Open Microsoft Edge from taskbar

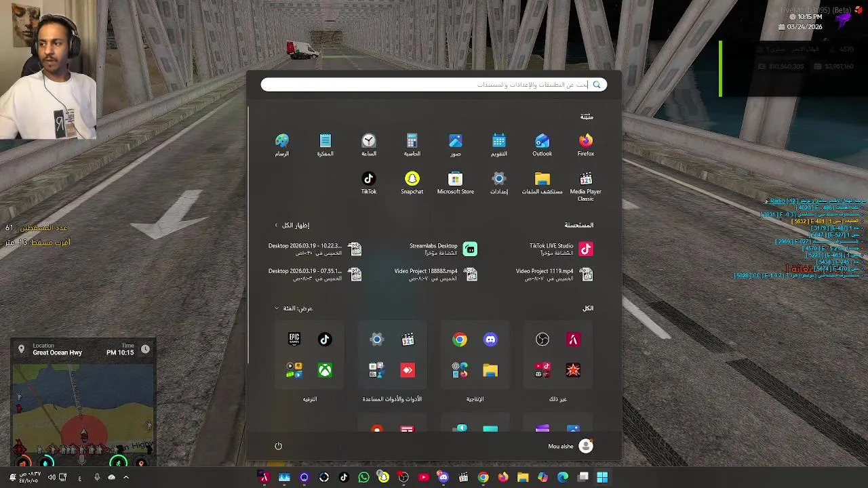click(563, 477)
